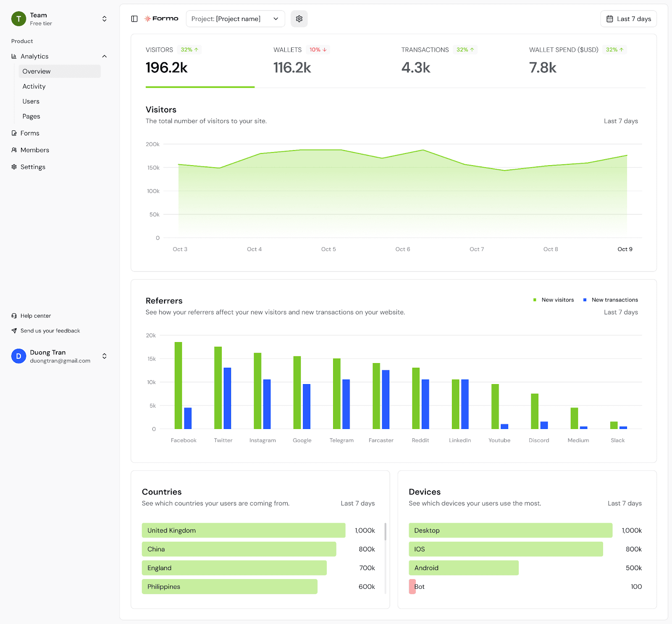Toggle the sidebar panel icon

coord(134,19)
